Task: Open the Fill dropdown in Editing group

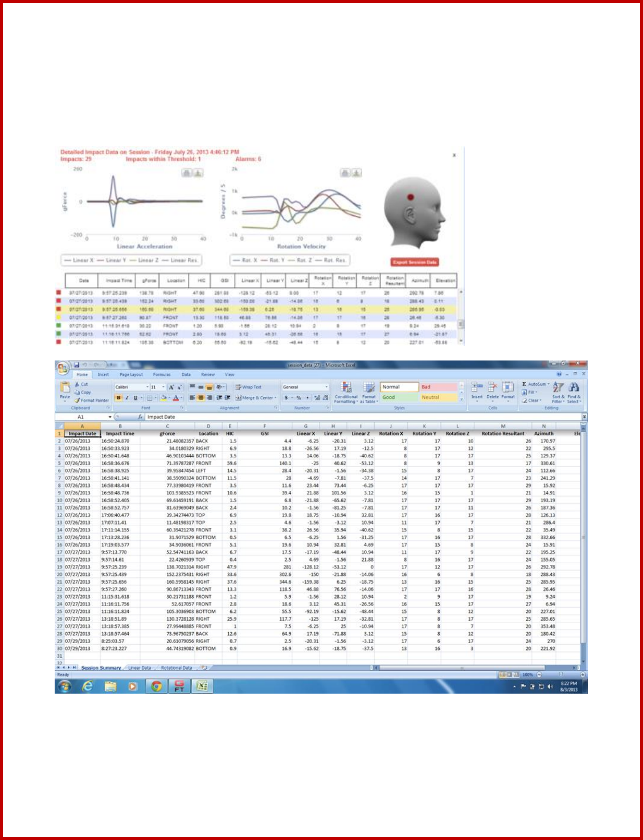Action: click(x=529, y=392)
